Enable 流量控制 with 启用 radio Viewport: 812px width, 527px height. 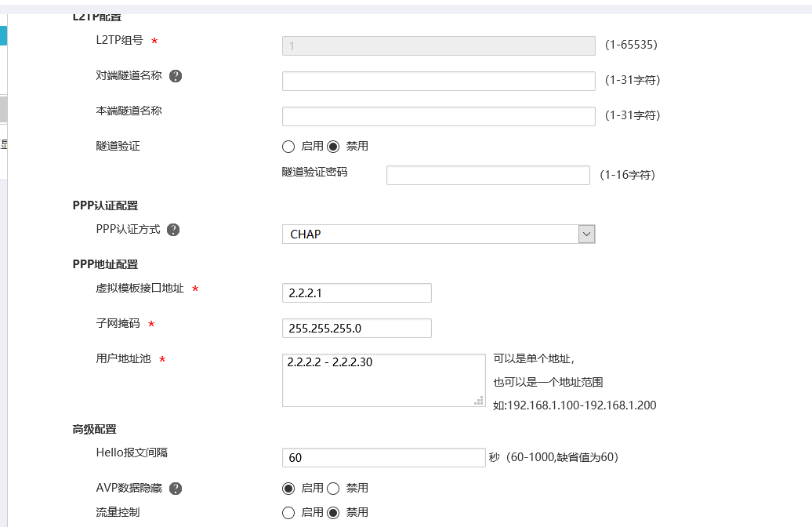coord(288,513)
